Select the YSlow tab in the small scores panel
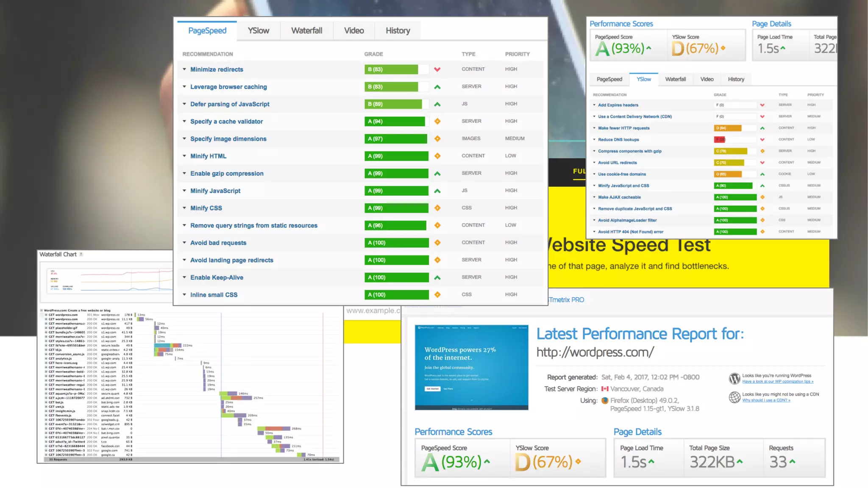Viewport: 868px width, 488px height. (643, 79)
